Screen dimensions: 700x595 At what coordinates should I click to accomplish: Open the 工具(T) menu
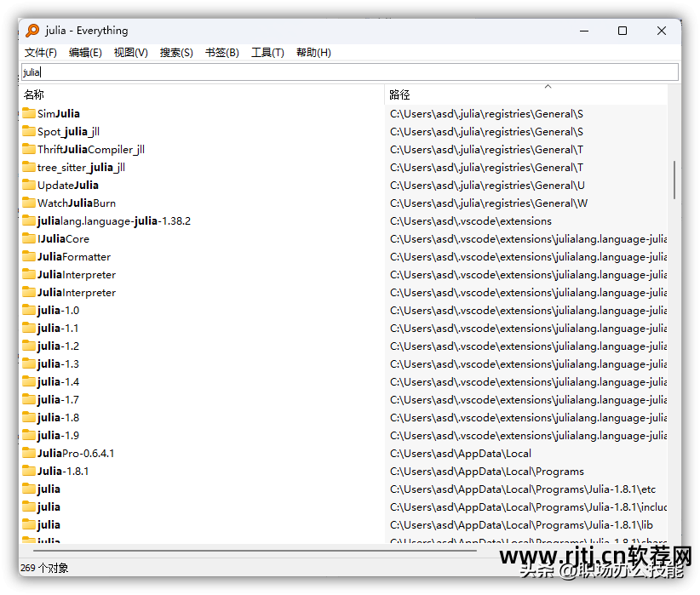click(x=267, y=53)
